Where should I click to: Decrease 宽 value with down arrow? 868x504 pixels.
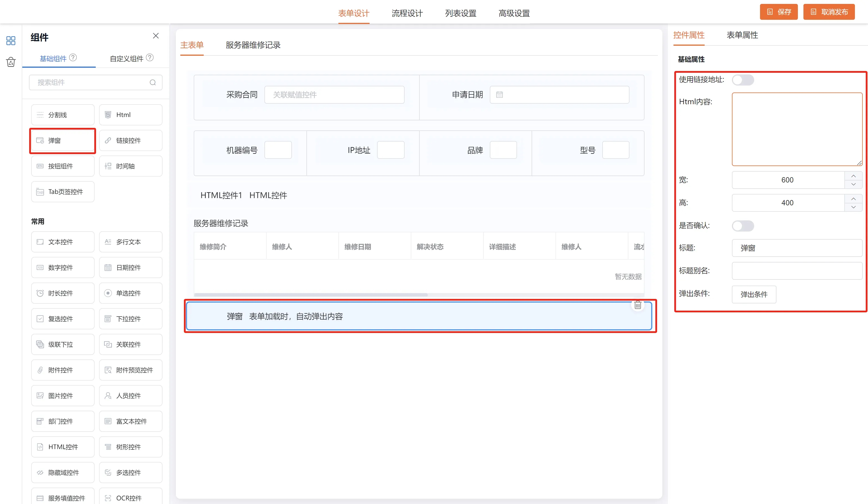coord(853,184)
